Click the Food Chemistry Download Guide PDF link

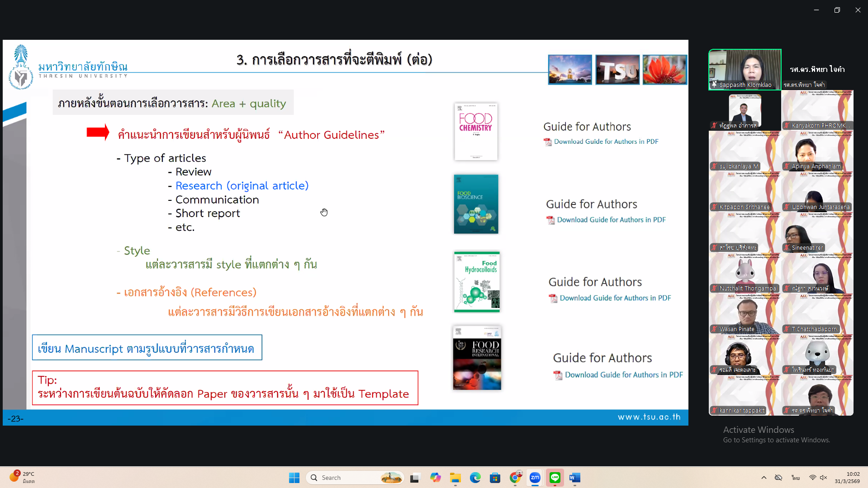[606, 142]
